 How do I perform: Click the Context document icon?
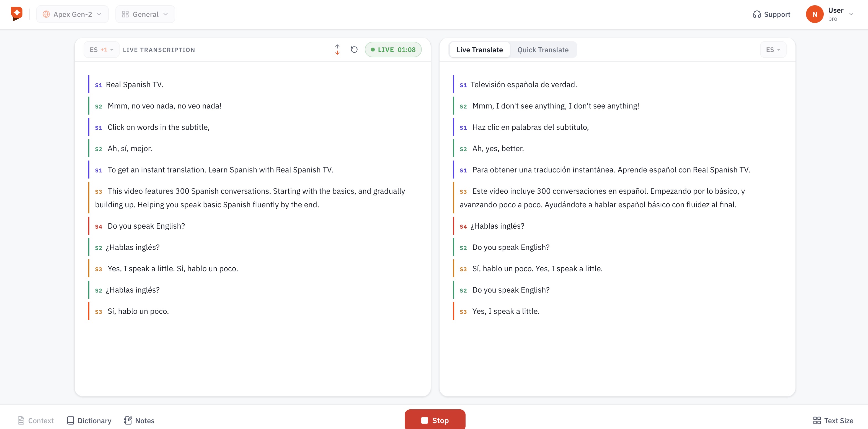[21, 420]
